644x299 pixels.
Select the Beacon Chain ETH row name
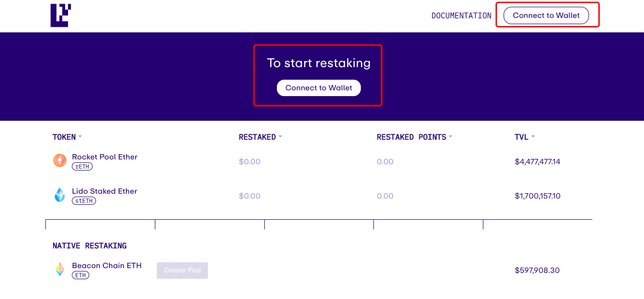pyautogui.click(x=107, y=266)
